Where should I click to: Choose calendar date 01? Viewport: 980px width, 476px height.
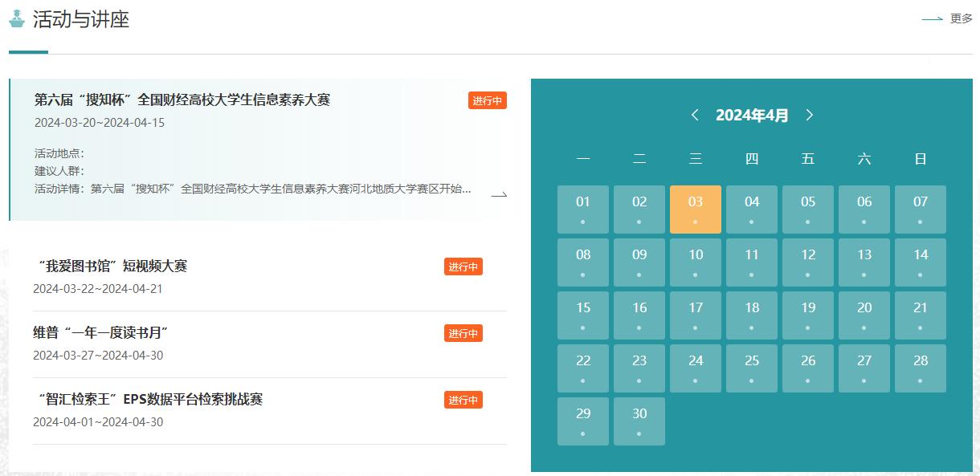[583, 209]
